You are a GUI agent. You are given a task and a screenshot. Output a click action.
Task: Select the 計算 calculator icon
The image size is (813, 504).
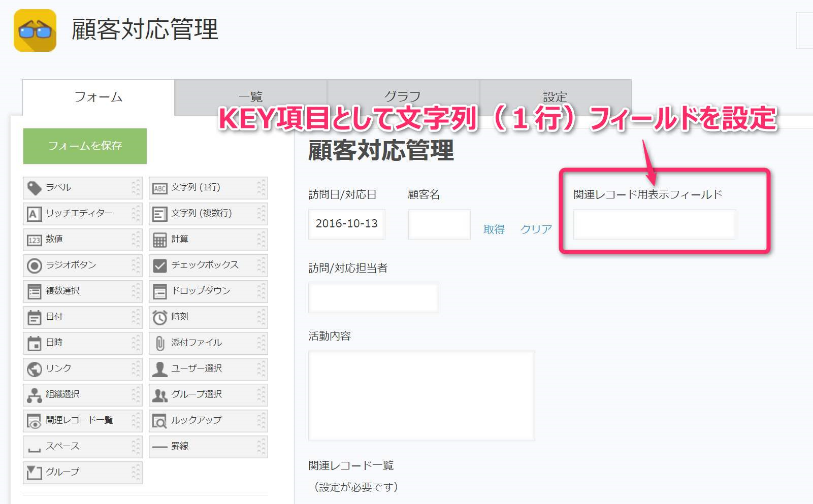pos(159,240)
